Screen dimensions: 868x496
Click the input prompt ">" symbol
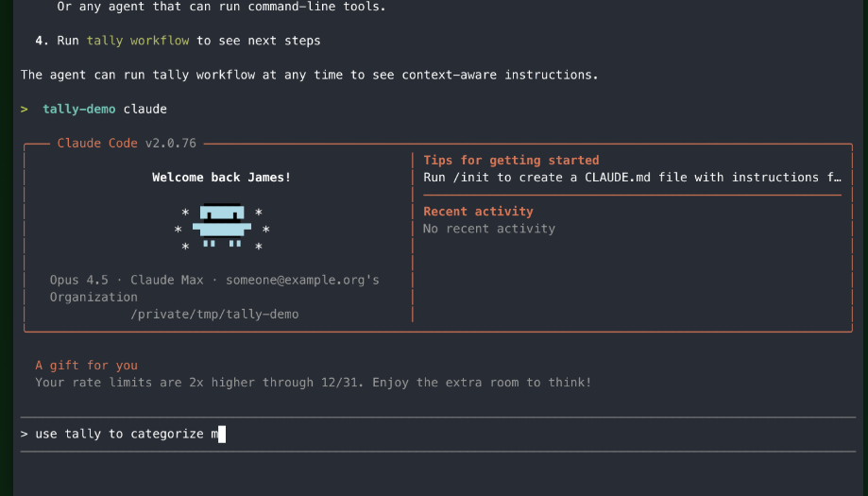tap(25, 435)
